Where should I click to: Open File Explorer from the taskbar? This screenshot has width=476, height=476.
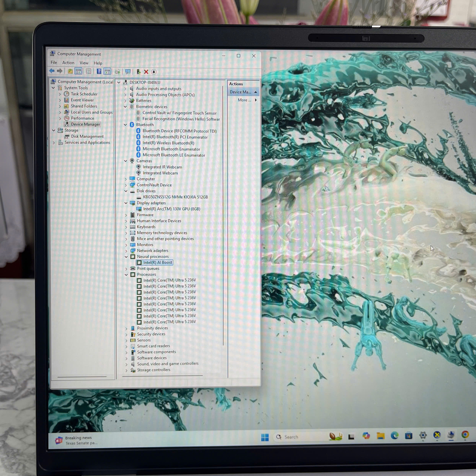(380, 436)
